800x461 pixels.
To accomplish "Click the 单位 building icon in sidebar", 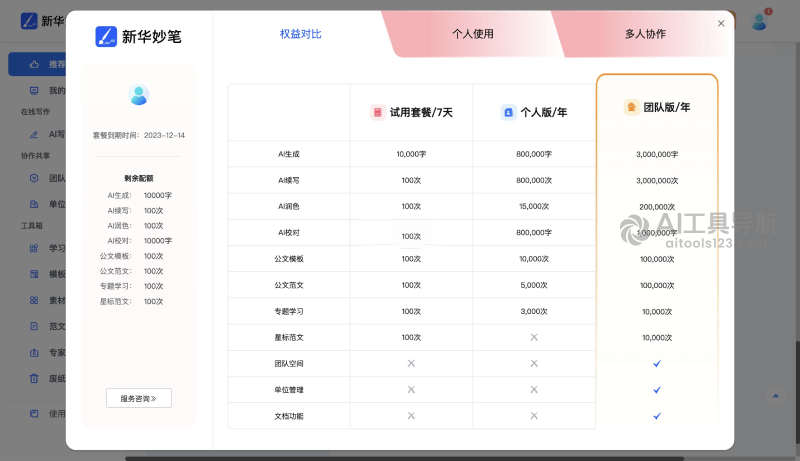I will pyautogui.click(x=34, y=204).
